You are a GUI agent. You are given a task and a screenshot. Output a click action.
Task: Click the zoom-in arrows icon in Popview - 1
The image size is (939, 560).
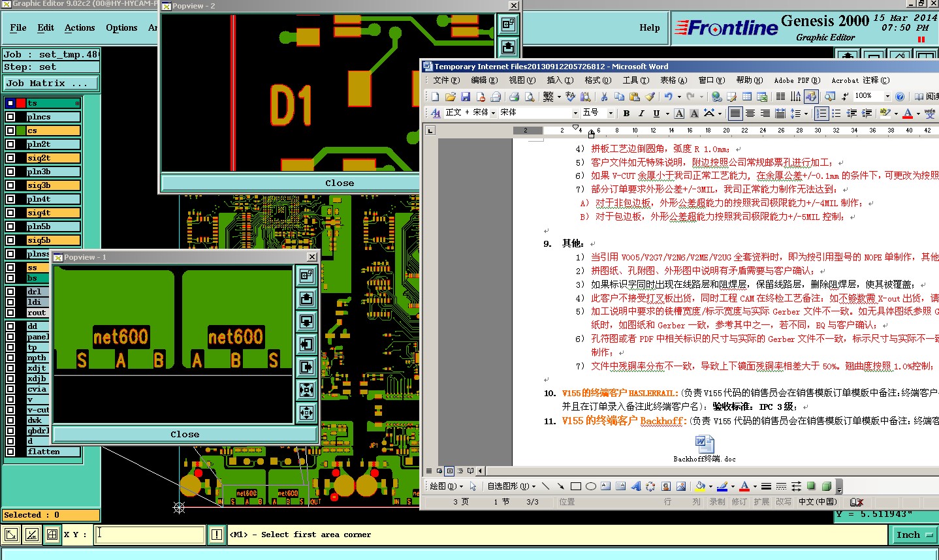click(x=306, y=390)
